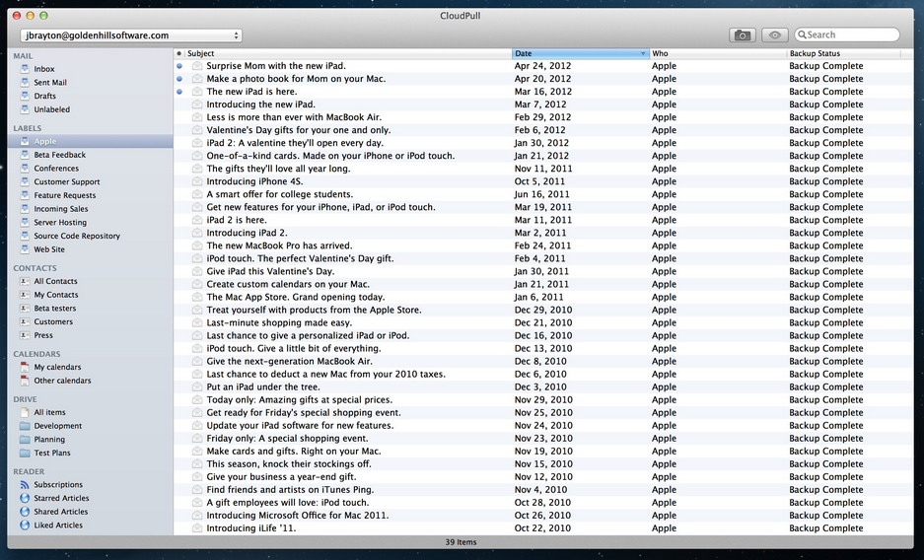Click the All Contacts group icon

click(x=25, y=281)
